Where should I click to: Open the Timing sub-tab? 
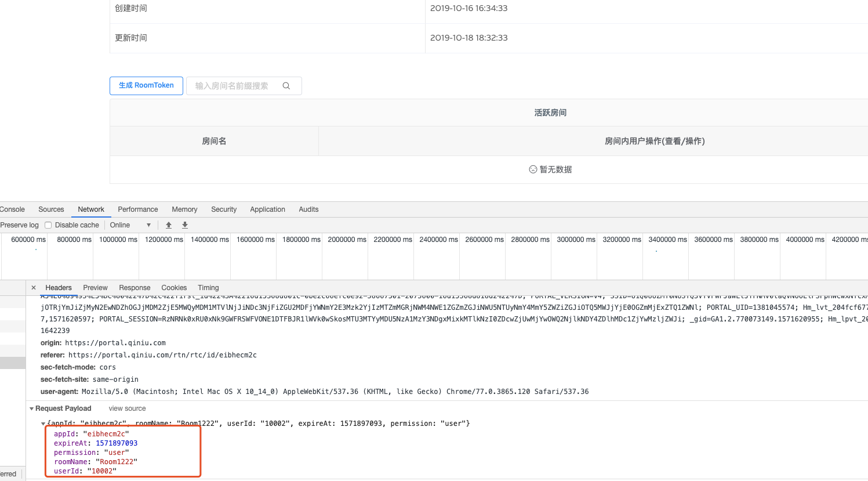pyautogui.click(x=208, y=288)
